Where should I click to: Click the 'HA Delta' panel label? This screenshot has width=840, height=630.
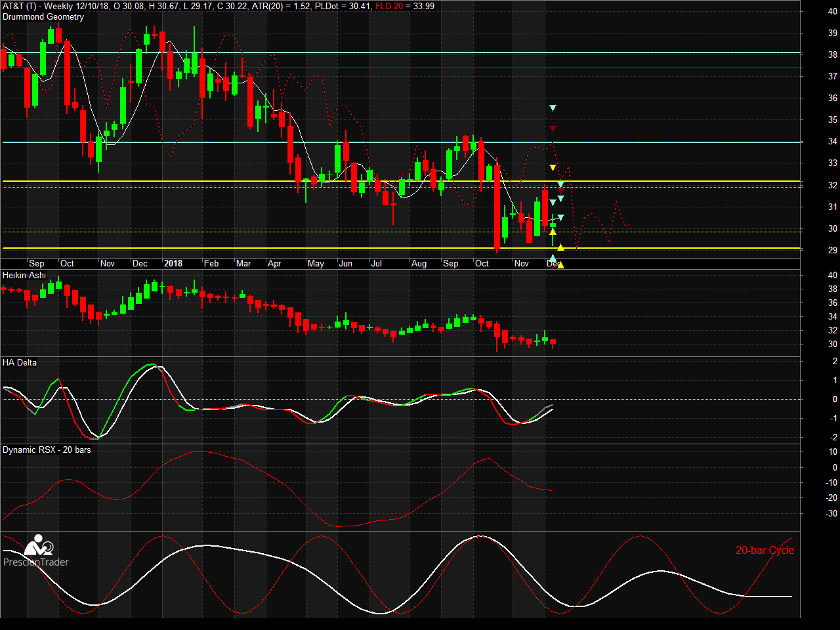pyautogui.click(x=20, y=362)
